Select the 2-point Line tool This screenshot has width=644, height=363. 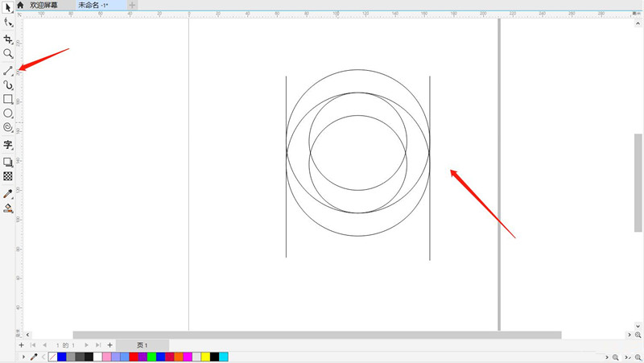coord(8,70)
